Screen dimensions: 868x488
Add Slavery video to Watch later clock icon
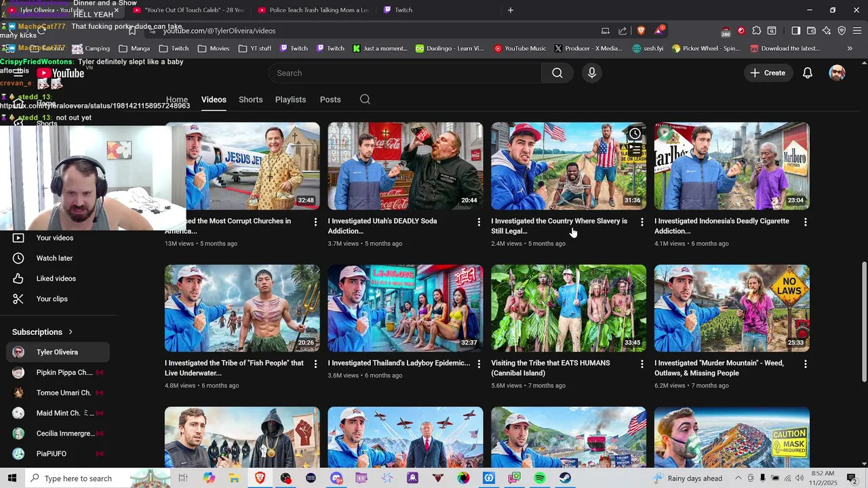(x=635, y=134)
